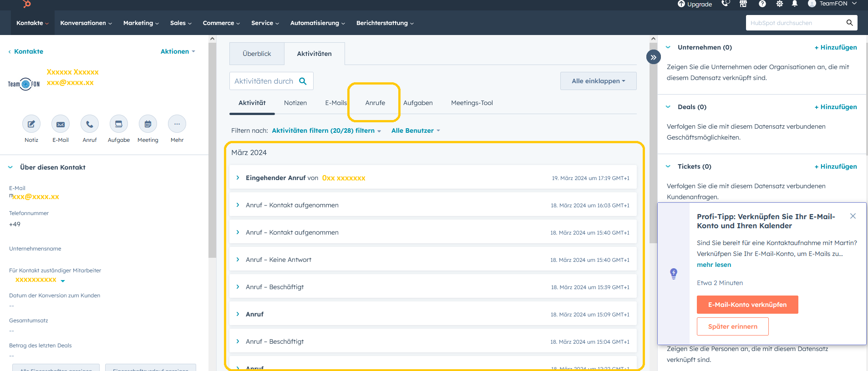Viewport: 868px width, 371px height.
Task: Open the Service navigation menu
Action: (265, 23)
